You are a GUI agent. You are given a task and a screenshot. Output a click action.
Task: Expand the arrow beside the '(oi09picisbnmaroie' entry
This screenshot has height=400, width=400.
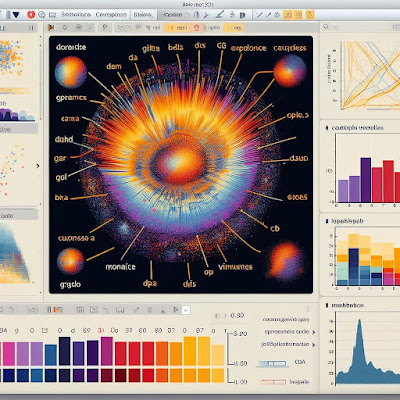coord(314,345)
